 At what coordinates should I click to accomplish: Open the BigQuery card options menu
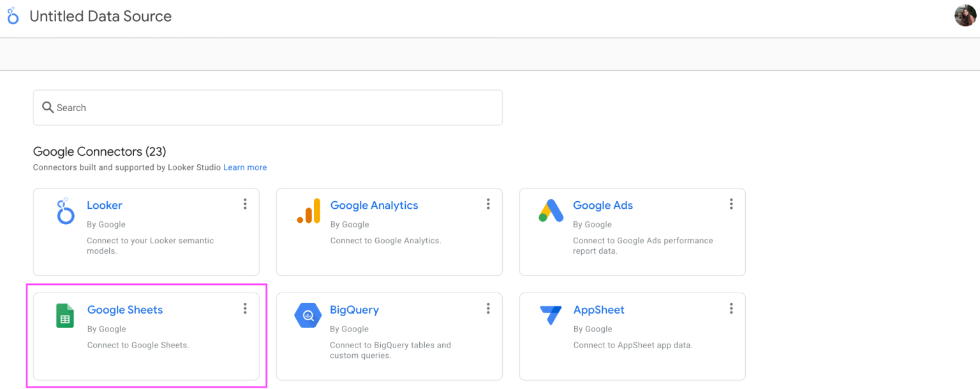click(488, 308)
